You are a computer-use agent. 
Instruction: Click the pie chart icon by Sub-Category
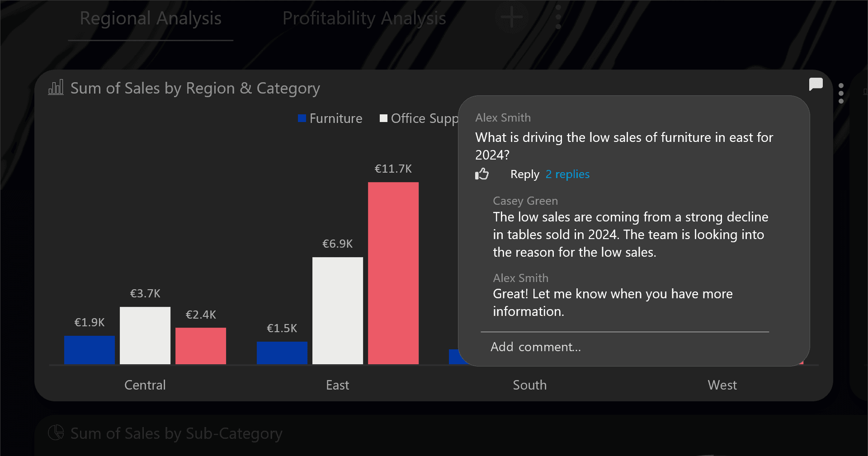point(56,432)
